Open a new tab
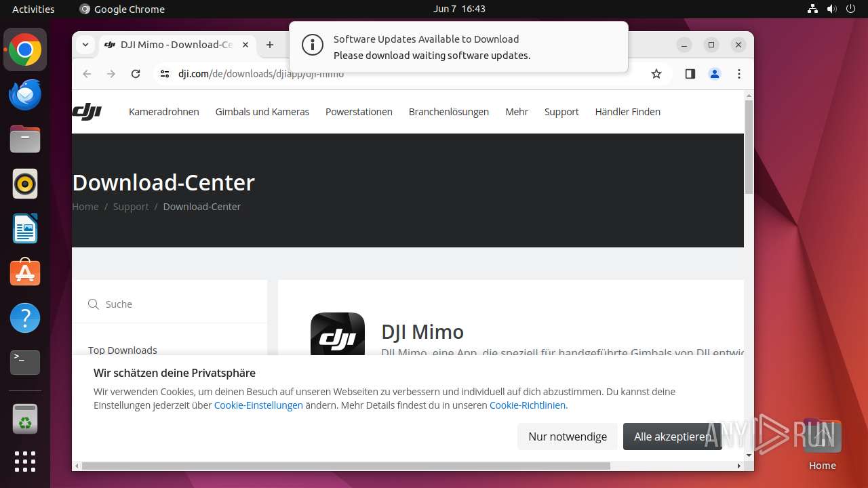Screen dimensions: 868x488 270,45
